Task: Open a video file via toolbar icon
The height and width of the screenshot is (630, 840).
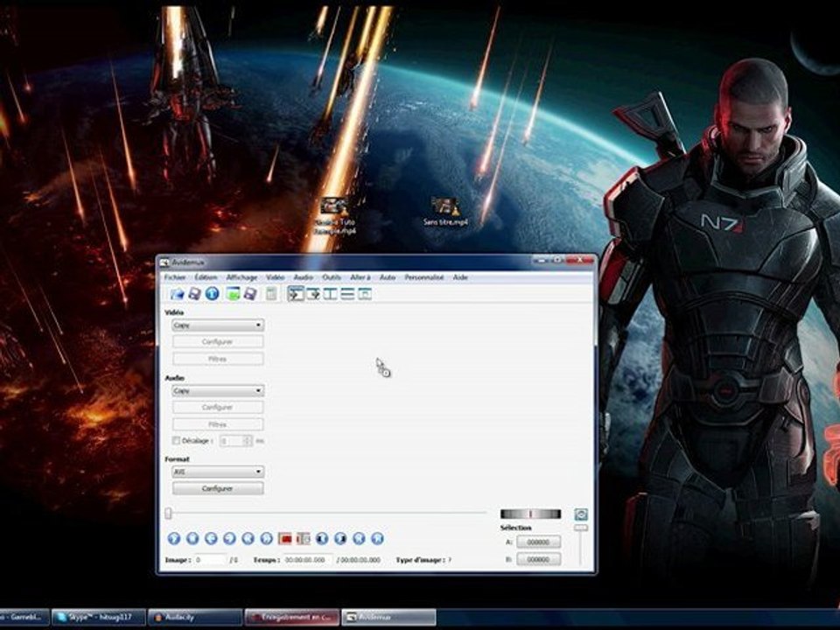Action: pos(177,294)
